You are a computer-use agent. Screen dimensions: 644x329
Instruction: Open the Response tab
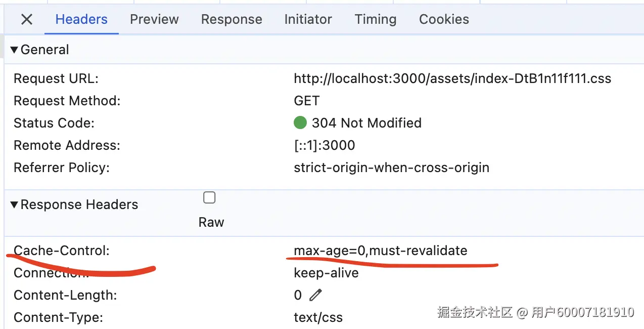232,20
